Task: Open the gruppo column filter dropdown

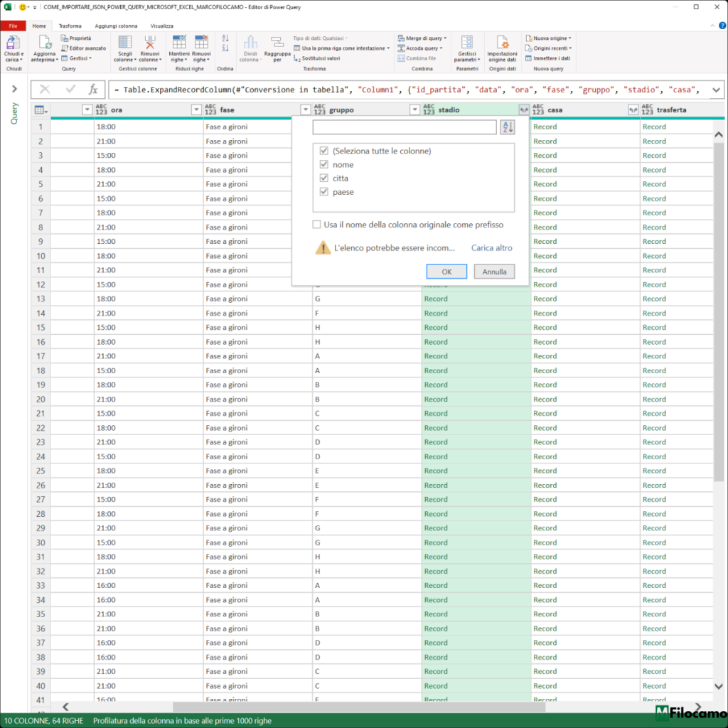Action: point(414,110)
